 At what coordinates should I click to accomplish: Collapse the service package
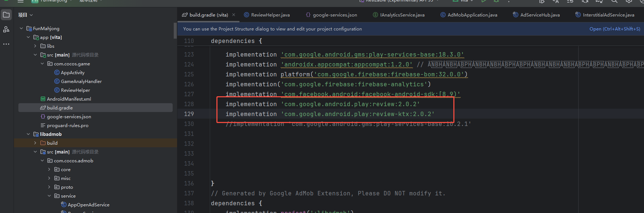(x=49, y=196)
